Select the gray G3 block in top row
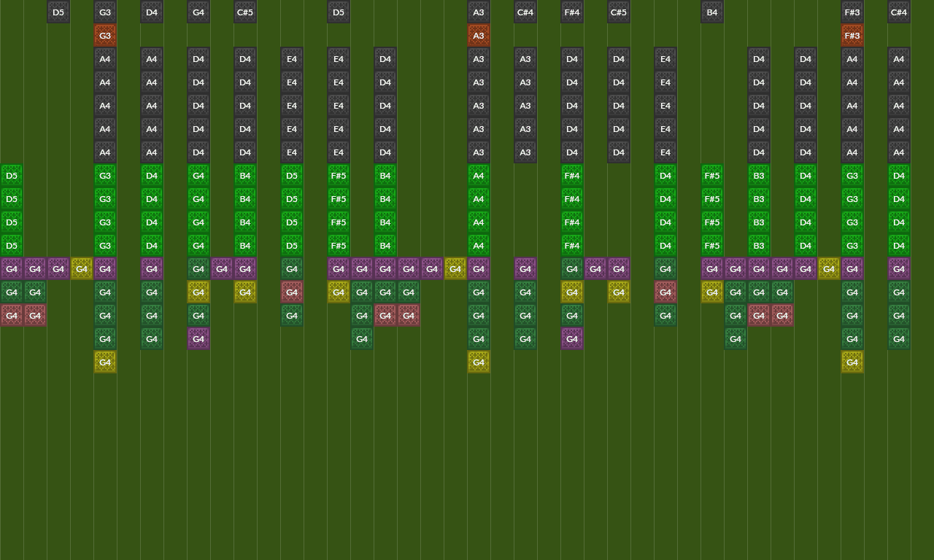This screenshot has height=560, width=934. point(105,12)
